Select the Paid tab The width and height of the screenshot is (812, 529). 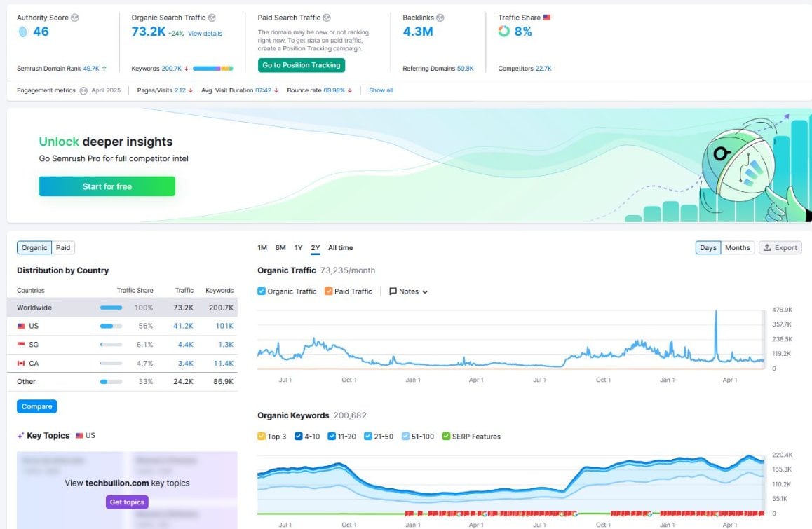pyautogui.click(x=63, y=247)
